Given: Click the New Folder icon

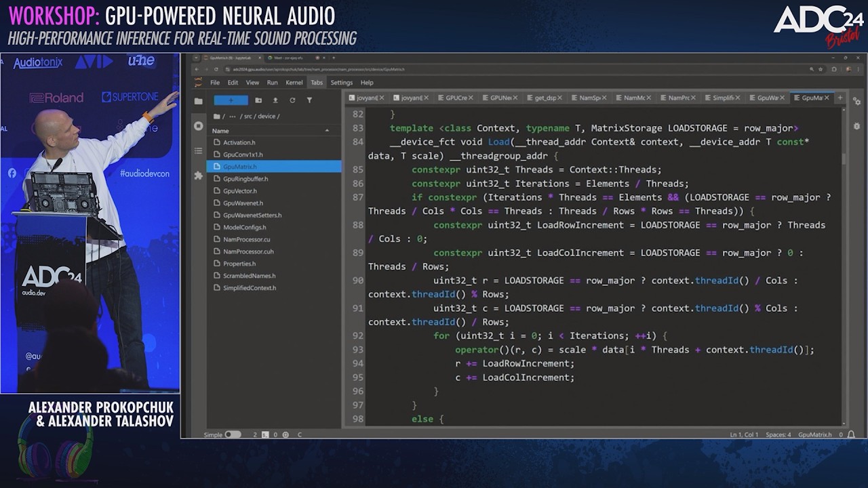Looking at the screenshot, I should pos(258,100).
